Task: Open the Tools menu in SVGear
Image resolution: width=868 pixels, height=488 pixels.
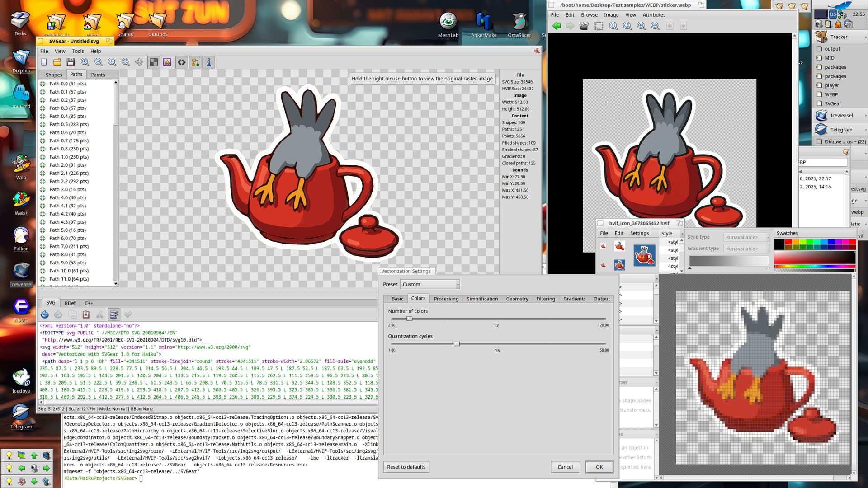Action: (x=78, y=51)
